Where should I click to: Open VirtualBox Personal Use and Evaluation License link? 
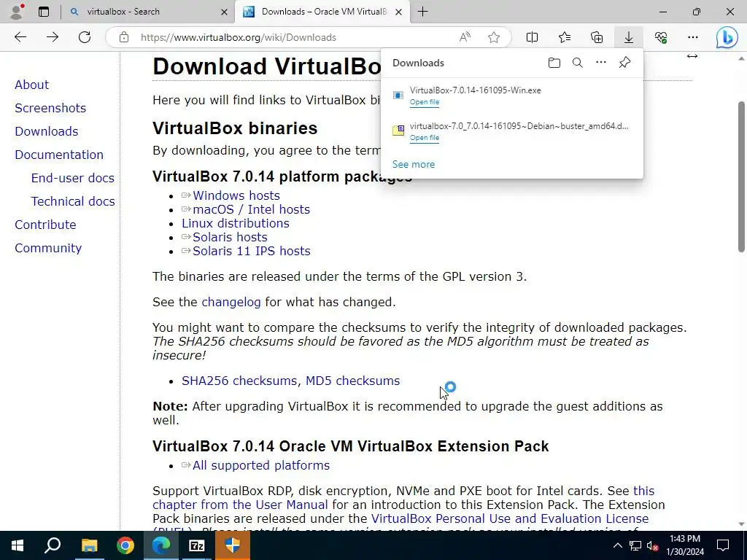510,518
